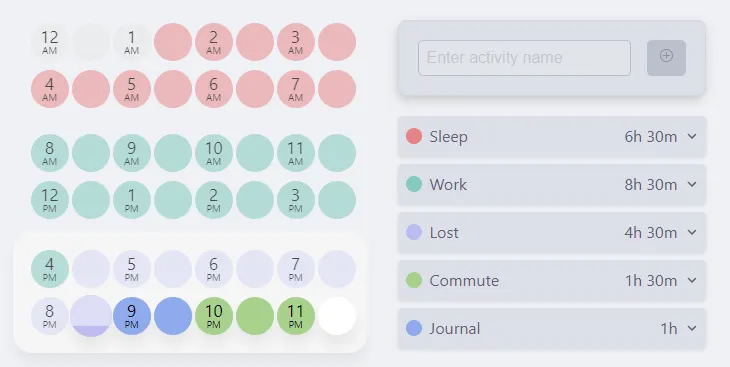Expand the Journal activity chevron
The width and height of the screenshot is (730, 367).
pos(692,328)
